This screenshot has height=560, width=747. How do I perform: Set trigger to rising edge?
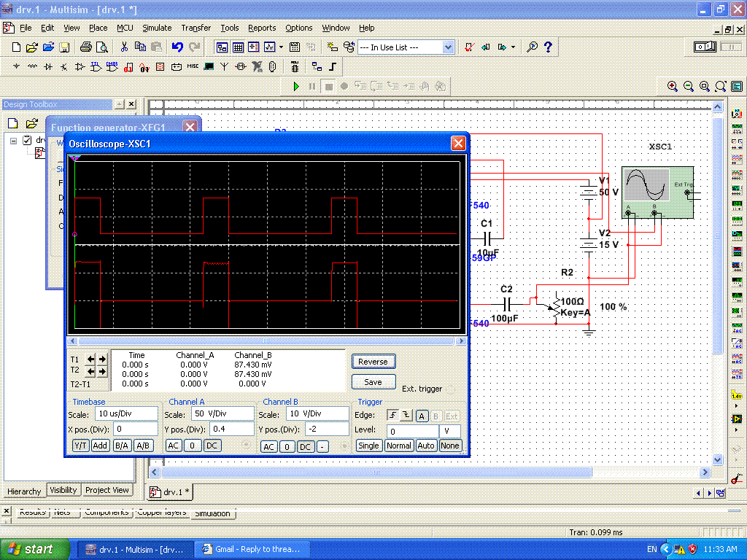(x=392, y=415)
